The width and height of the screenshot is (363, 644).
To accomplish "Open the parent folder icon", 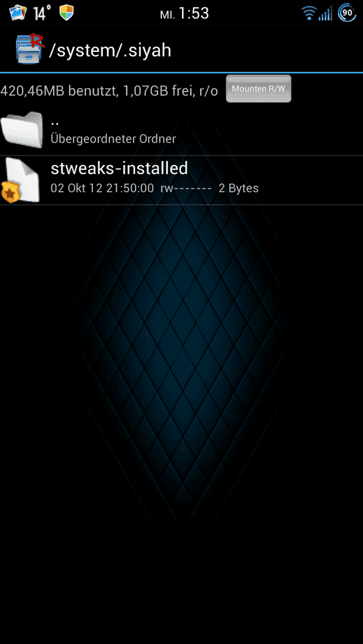I will coord(21,130).
